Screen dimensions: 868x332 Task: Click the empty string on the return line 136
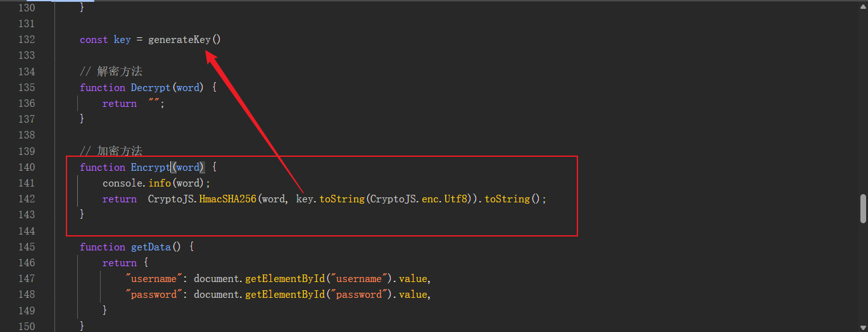[154, 103]
